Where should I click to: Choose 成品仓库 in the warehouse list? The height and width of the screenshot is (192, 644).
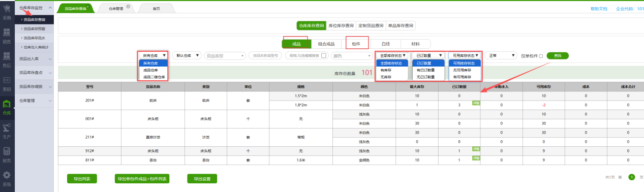(x=154, y=70)
